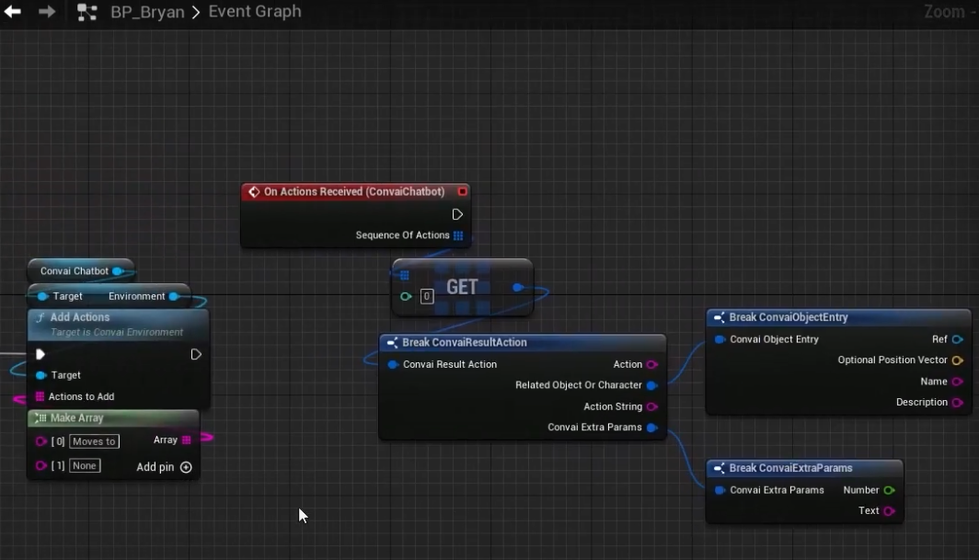Click the Make Array index 1 pin
Image resolution: width=979 pixels, height=560 pixels.
pos(41,465)
